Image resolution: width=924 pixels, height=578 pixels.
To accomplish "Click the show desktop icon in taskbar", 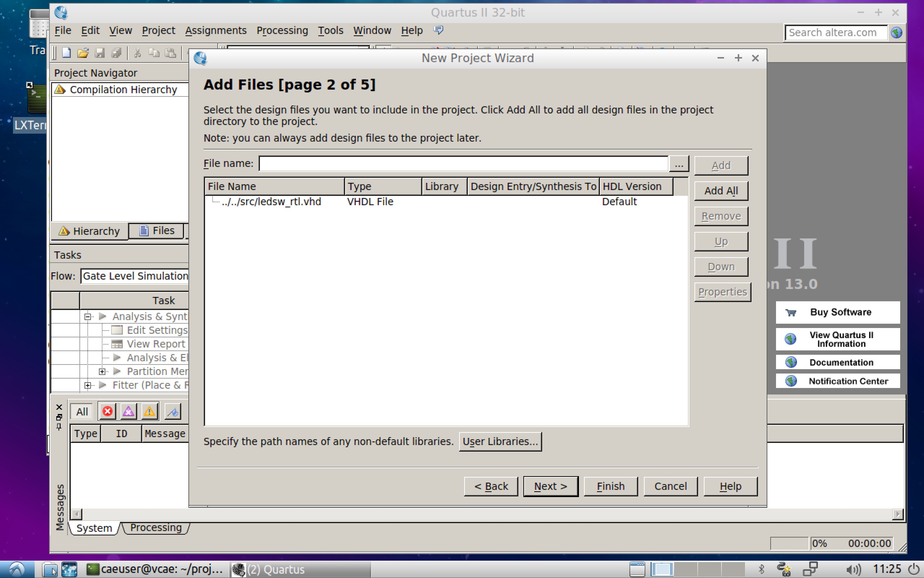I will pyautogui.click(x=637, y=570).
